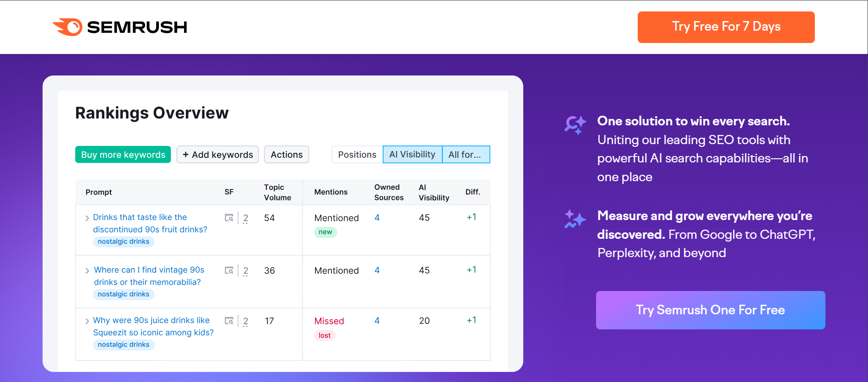The image size is (868, 382).
Task: Click the Try Free For 7 Days button
Action: [726, 27]
